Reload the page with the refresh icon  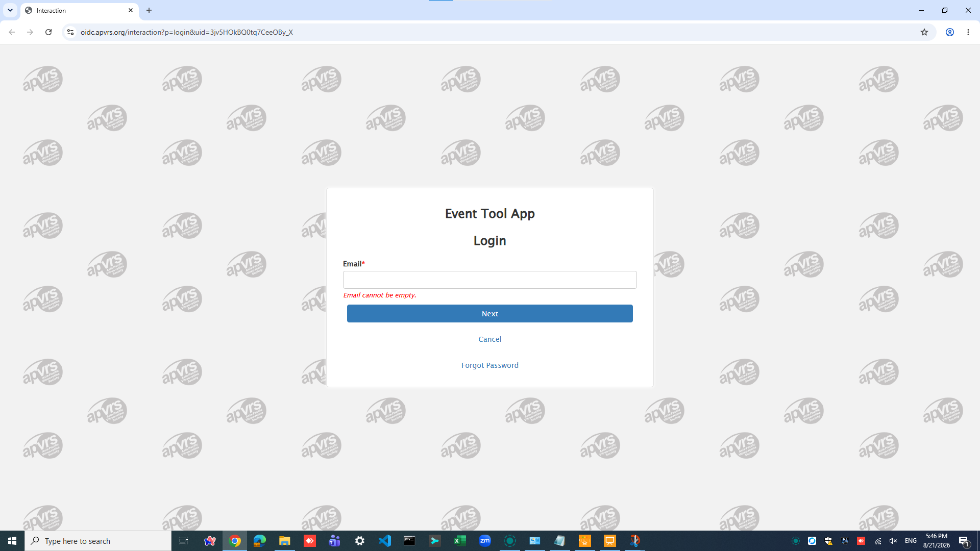pos(48,32)
